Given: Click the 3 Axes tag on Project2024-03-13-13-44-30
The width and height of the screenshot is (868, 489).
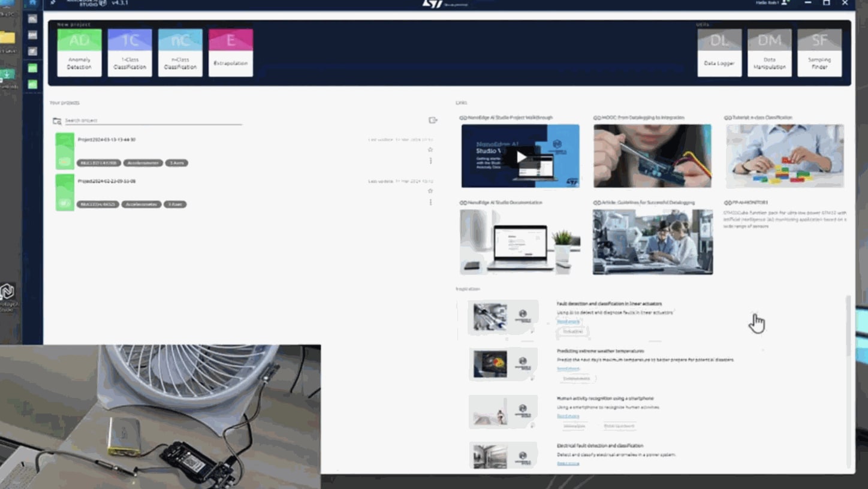Looking at the screenshot, I should tap(177, 163).
